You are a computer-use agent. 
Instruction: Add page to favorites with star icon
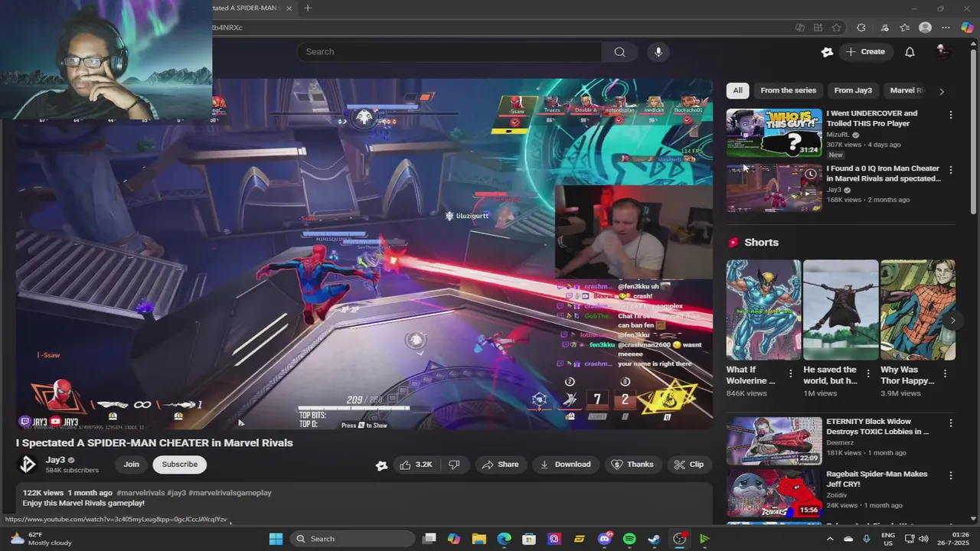[837, 28]
